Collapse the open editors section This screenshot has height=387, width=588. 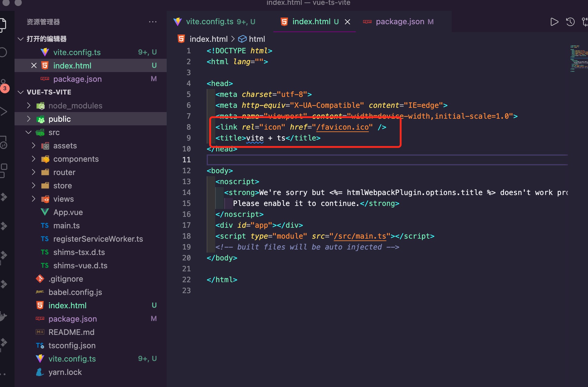21,39
